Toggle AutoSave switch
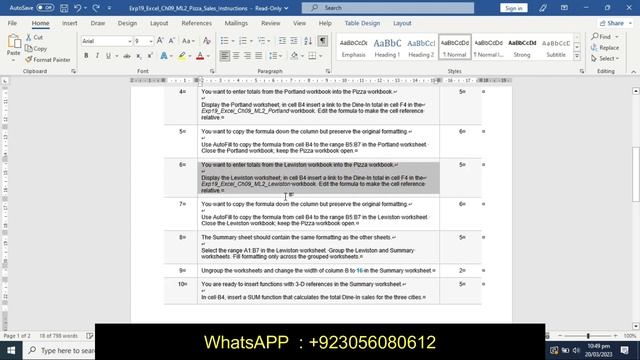Image resolution: width=640 pixels, height=360 pixels. click(x=44, y=8)
